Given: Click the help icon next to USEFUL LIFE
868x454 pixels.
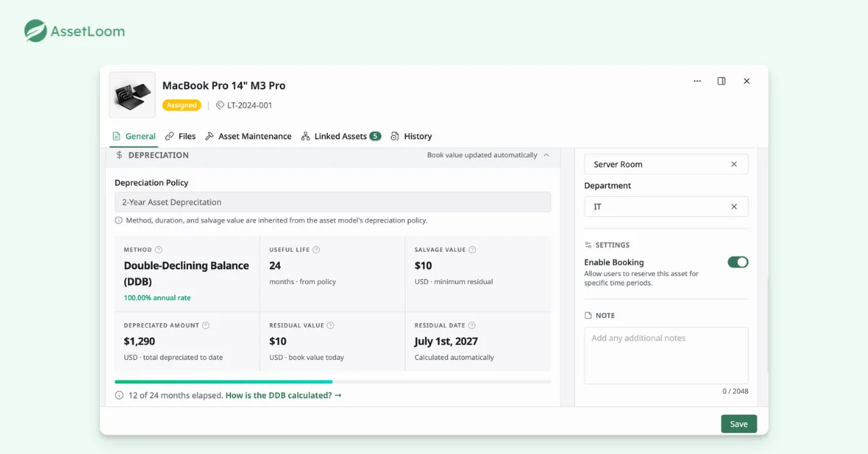Looking at the screenshot, I should pyautogui.click(x=316, y=250).
